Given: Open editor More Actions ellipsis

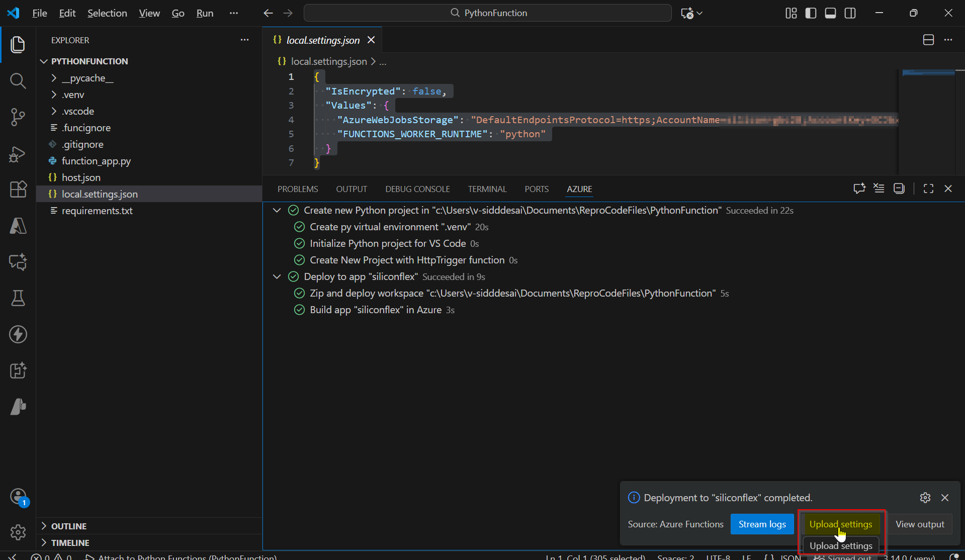Looking at the screenshot, I should (x=948, y=40).
